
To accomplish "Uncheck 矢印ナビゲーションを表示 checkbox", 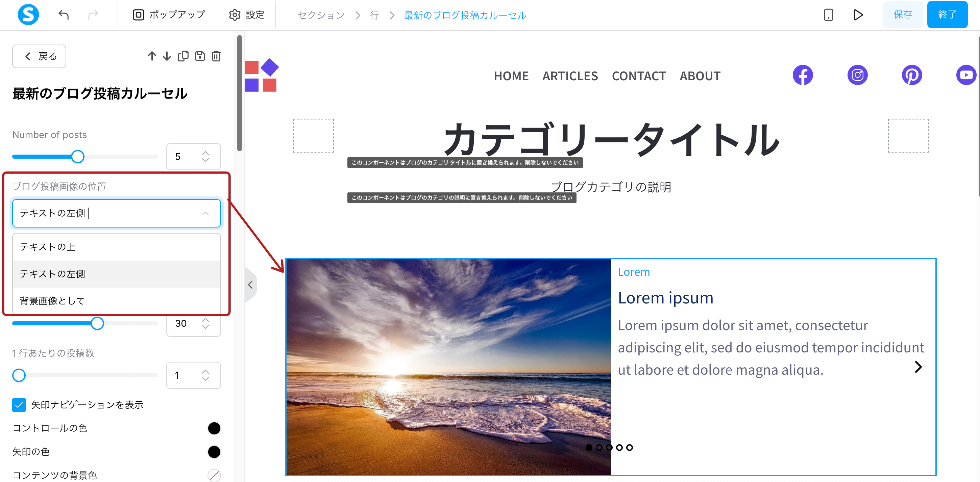I will 19,405.
